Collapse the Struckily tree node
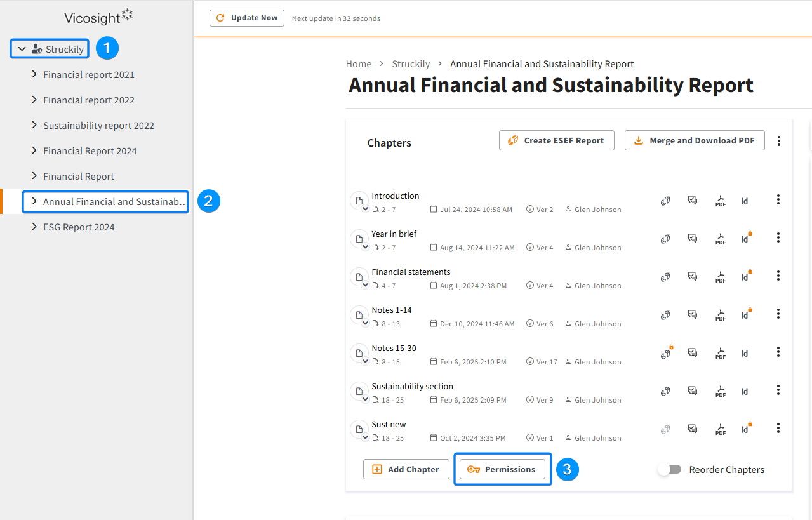Viewport: 812px width, 520px height. [x=22, y=49]
